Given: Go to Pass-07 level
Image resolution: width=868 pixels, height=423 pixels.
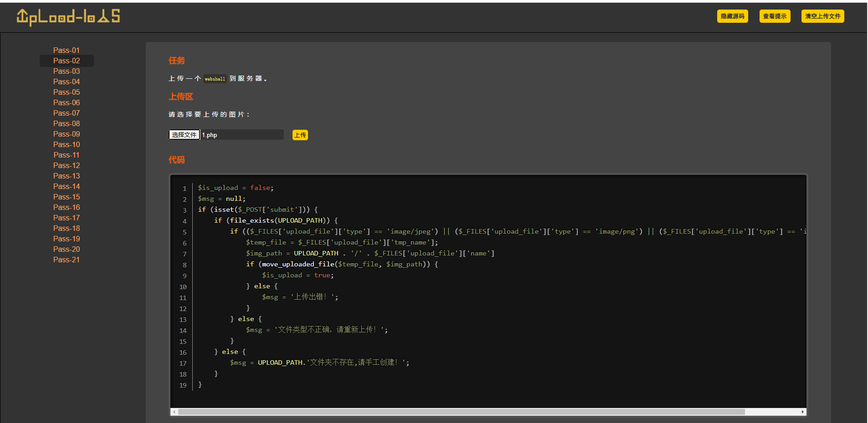Looking at the screenshot, I should click(x=67, y=113).
